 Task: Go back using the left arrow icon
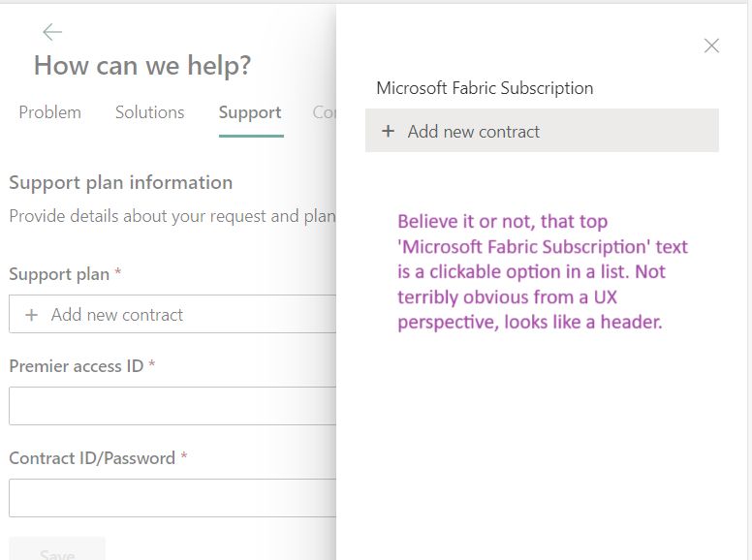point(52,32)
